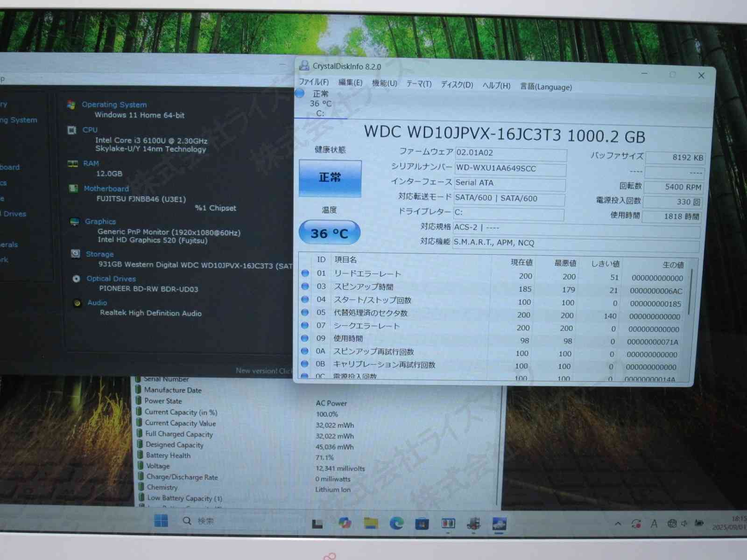Viewport: 747px width, 560px height.
Task: Click the serial number field WD-WXU1AA649SCC
Action: pos(510,168)
